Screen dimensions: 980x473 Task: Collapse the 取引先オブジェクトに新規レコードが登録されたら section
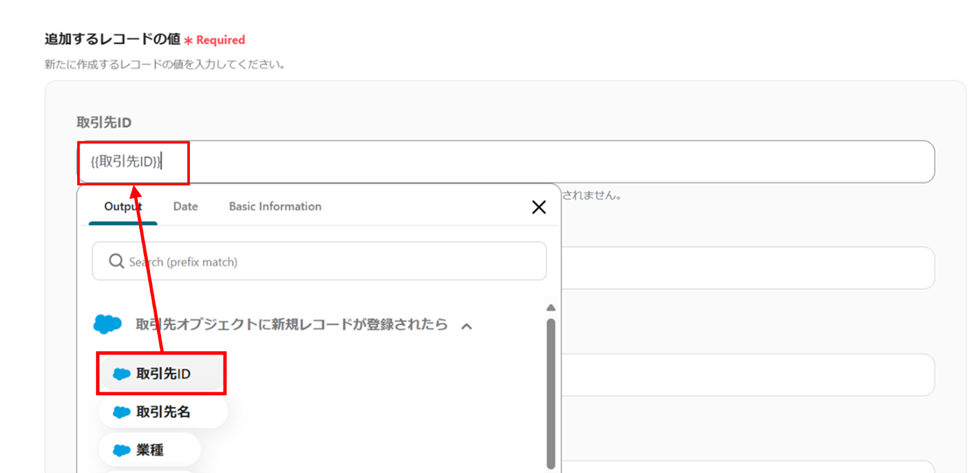tap(467, 326)
